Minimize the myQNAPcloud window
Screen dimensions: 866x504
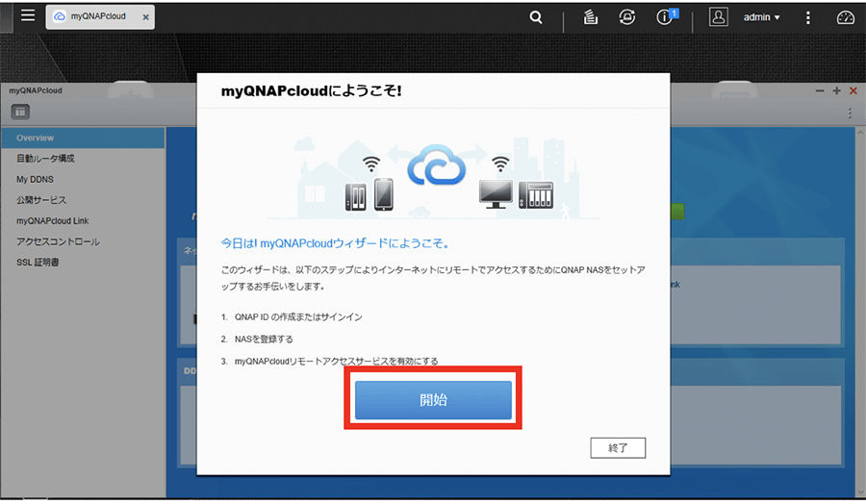tap(820, 90)
